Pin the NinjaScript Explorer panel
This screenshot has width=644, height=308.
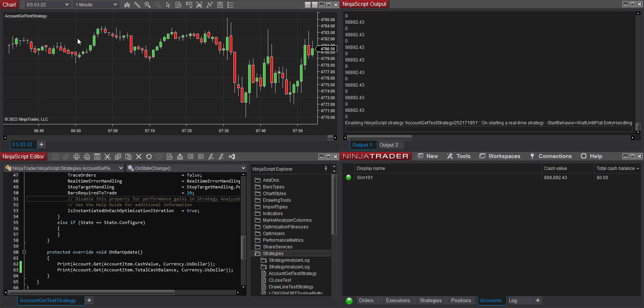[x=326, y=169]
